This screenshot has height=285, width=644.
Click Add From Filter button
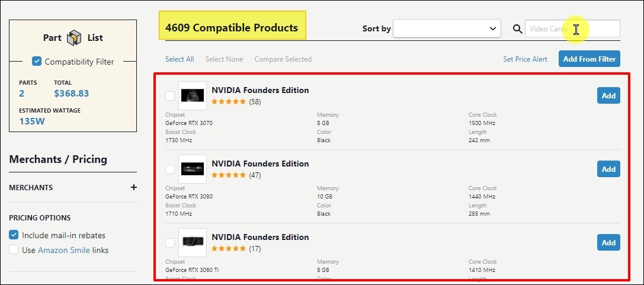coord(589,59)
